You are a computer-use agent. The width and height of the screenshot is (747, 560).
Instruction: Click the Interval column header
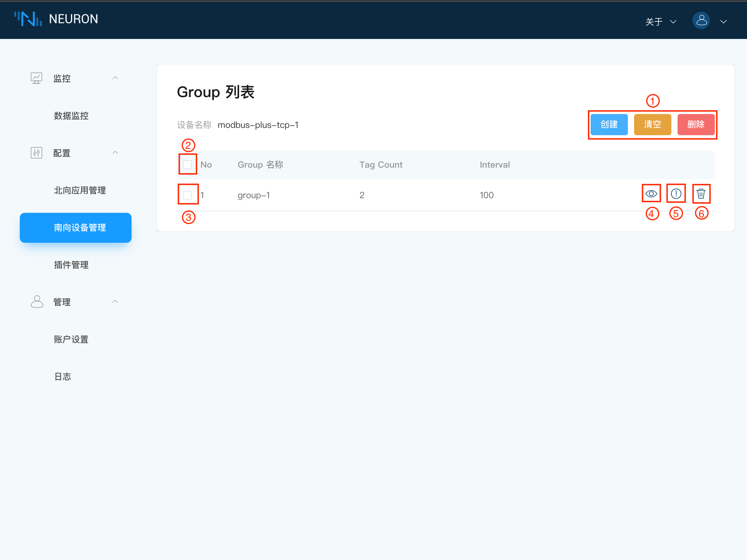495,165
